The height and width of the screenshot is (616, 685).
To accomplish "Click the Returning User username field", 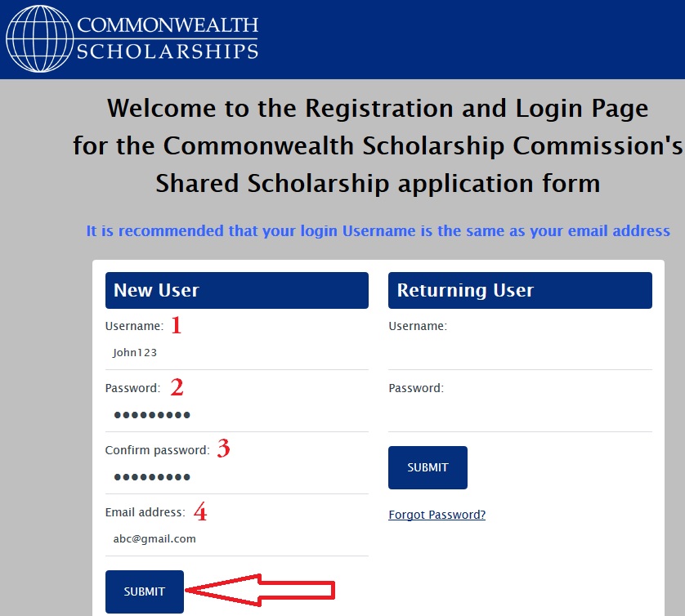I will (x=520, y=353).
